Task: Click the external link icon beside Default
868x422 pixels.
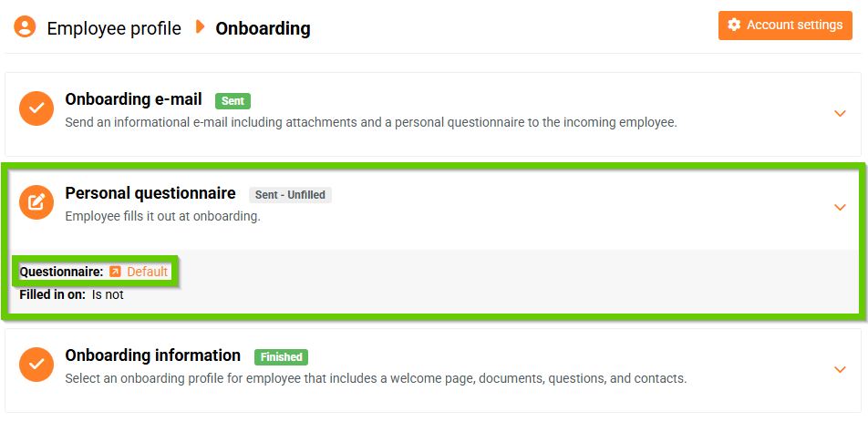Action: click(115, 272)
